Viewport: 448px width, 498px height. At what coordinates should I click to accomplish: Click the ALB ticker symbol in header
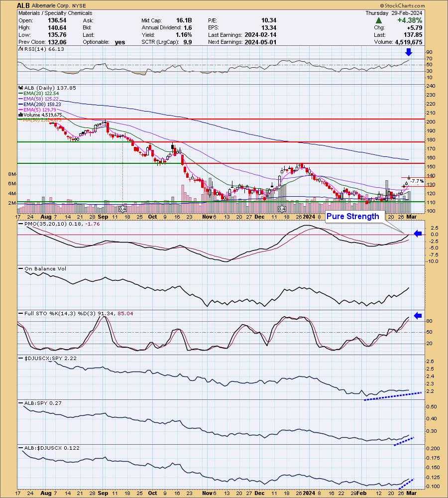[x=23, y=5]
